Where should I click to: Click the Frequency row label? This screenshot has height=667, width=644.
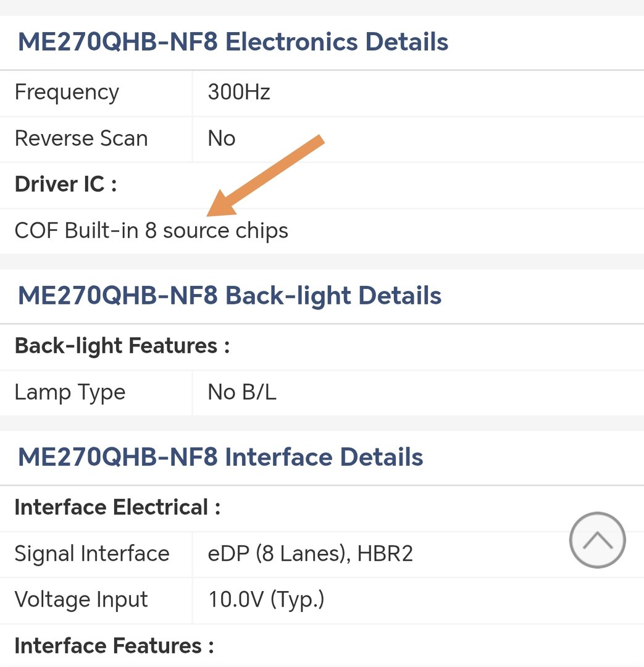coord(67,93)
